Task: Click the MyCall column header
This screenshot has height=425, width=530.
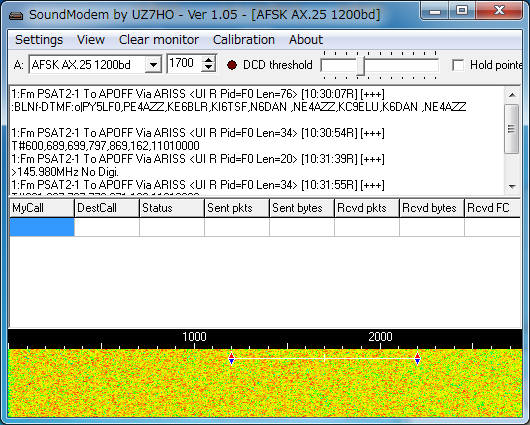Action: pyautogui.click(x=42, y=208)
